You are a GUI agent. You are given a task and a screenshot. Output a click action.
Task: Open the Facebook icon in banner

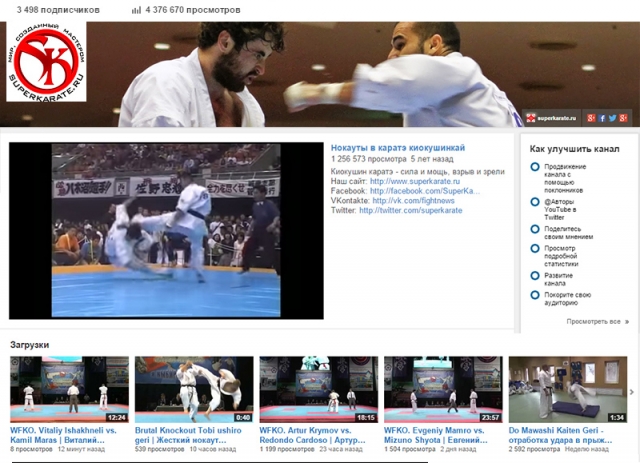pyautogui.click(x=602, y=118)
